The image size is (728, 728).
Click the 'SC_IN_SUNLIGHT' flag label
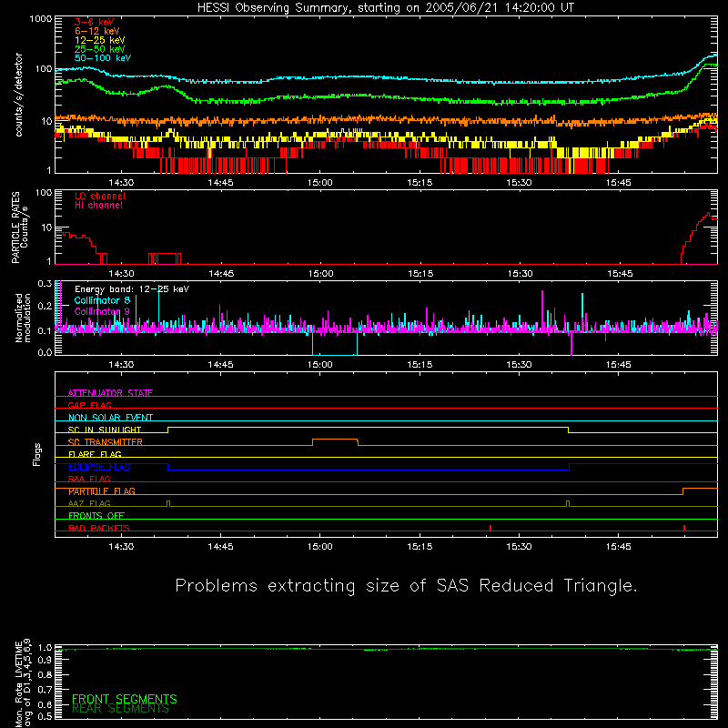105,430
